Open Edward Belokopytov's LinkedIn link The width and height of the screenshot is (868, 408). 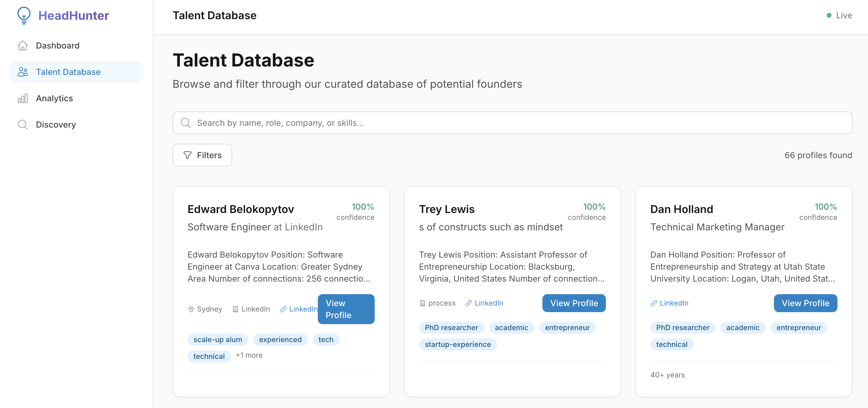click(x=302, y=309)
